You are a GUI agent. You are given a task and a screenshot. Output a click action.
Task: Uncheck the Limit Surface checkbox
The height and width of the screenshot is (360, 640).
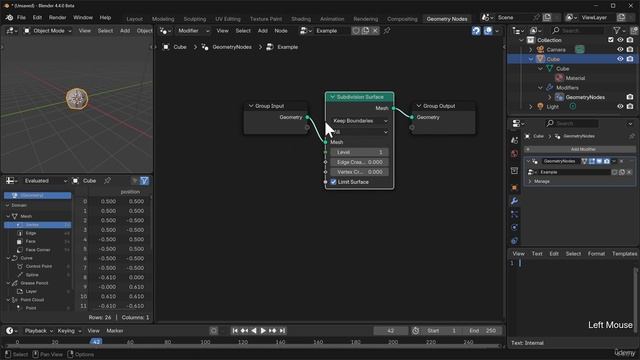click(333, 182)
